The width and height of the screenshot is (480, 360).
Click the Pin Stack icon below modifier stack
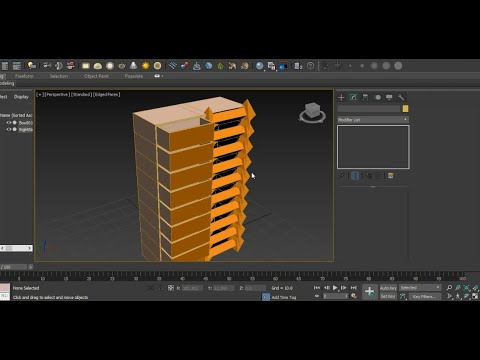click(341, 176)
